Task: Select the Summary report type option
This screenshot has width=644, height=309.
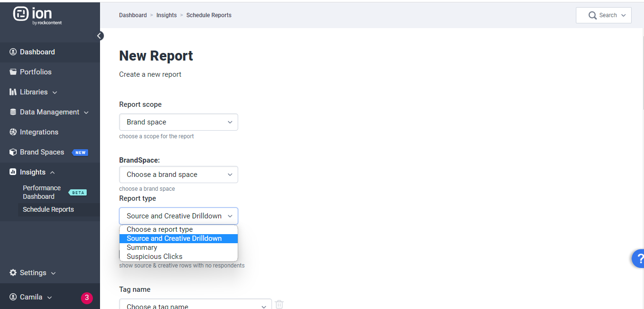Action: [x=178, y=247]
